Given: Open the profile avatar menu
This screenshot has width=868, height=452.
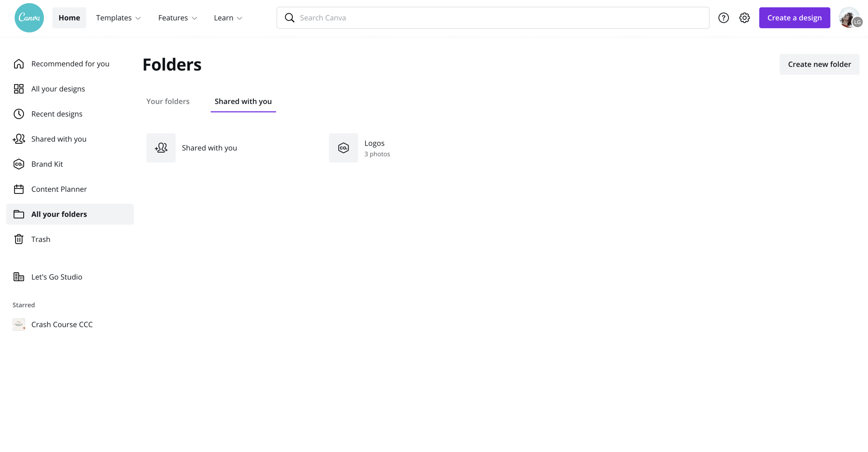Looking at the screenshot, I should click(849, 18).
